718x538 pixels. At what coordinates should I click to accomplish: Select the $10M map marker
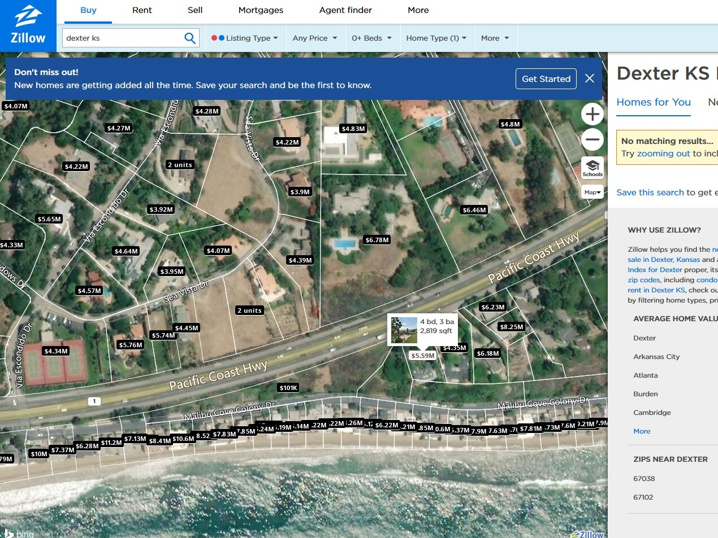pyautogui.click(x=39, y=454)
